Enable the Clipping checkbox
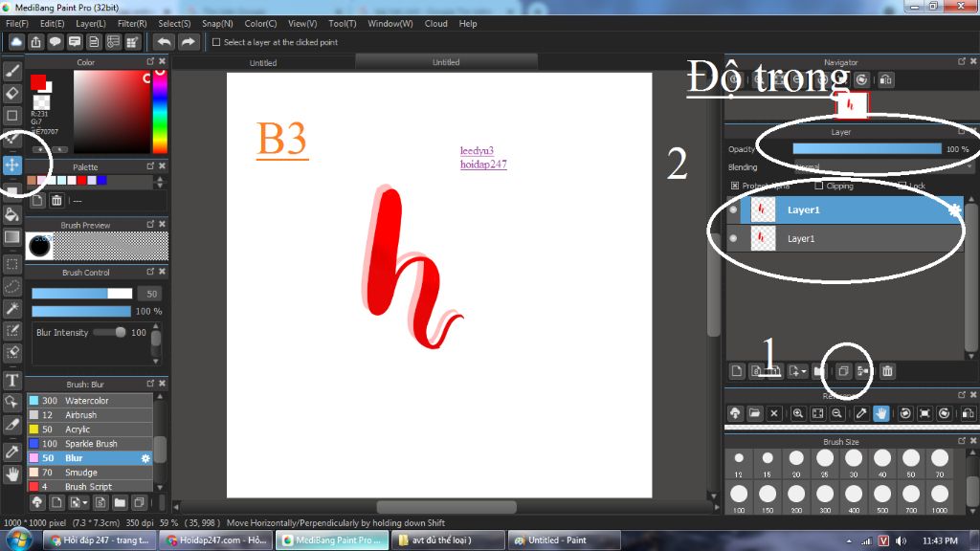Screen dimensions: 980x551 click(x=819, y=186)
